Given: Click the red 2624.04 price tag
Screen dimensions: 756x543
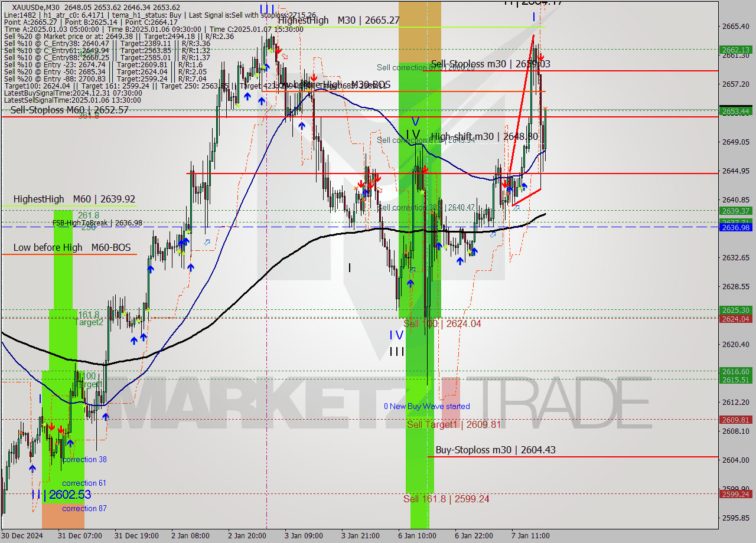Looking at the screenshot, I should pyautogui.click(x=735, y=319).
